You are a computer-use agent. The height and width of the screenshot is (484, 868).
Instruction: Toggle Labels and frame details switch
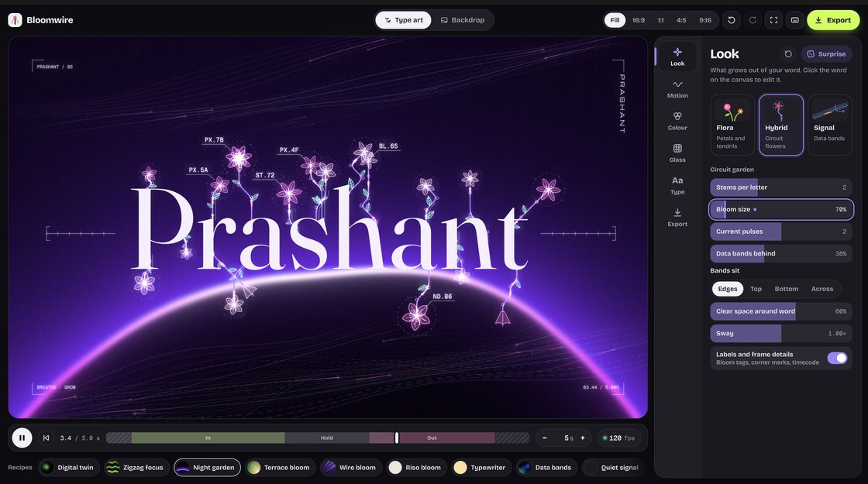pyautogui.click(x=837, y=358)
